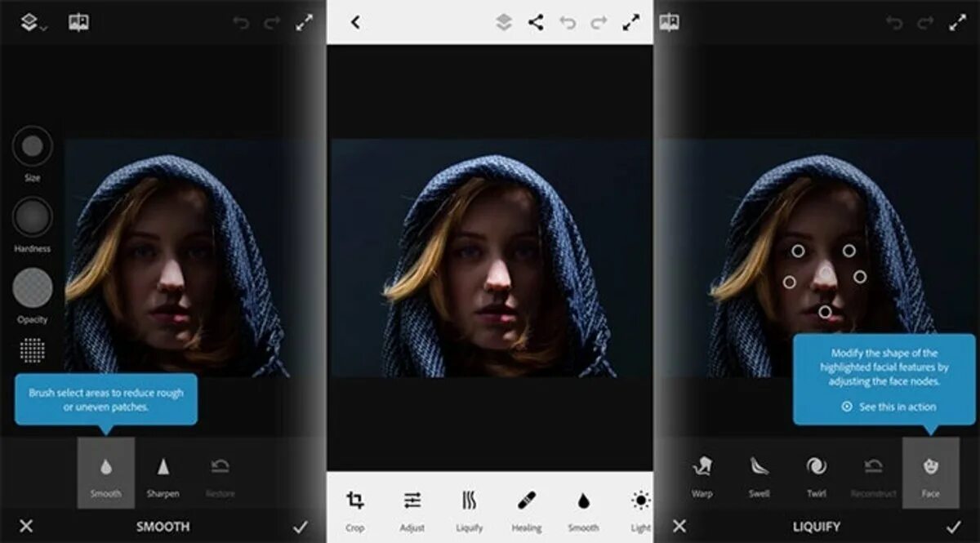Open tutorial book icon in Liquify screen
The image size is (980, 543).
[670, 23]
